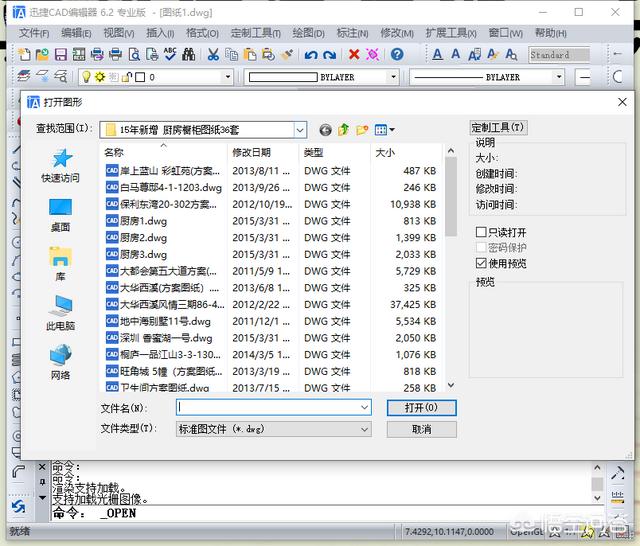Click the 取消 (Cancel) button
This screenshot has width=640, height=546.
[421, 429]
